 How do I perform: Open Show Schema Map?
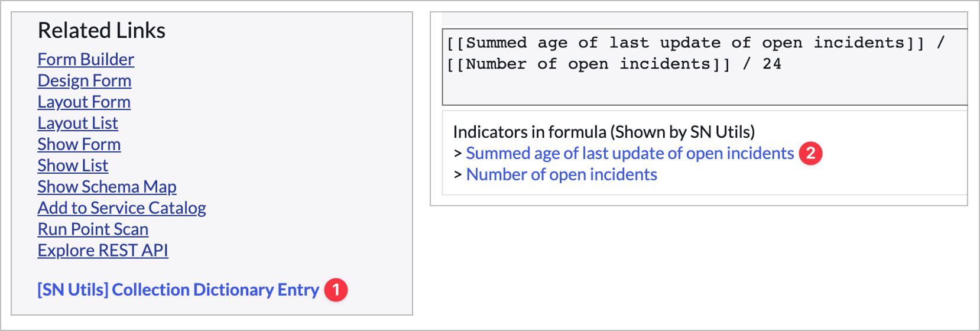click(107, 187)
